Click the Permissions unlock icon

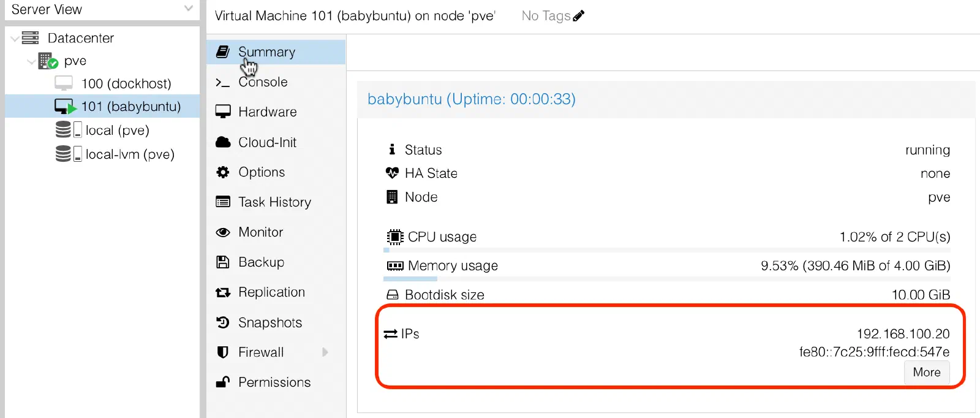tap(223, 382)
